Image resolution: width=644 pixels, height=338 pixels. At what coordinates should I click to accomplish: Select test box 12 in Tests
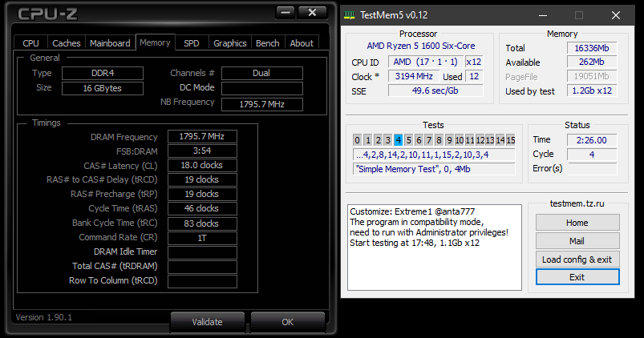coord(480,140)
